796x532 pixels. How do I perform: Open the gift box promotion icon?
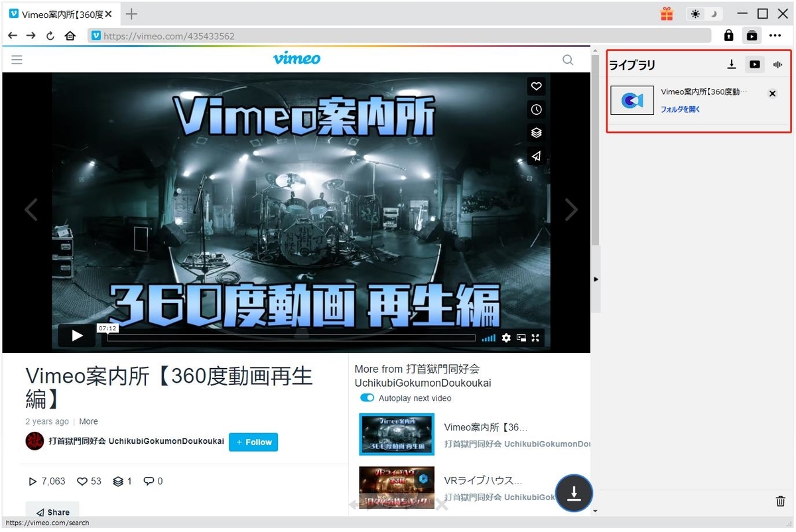(666, 13)
